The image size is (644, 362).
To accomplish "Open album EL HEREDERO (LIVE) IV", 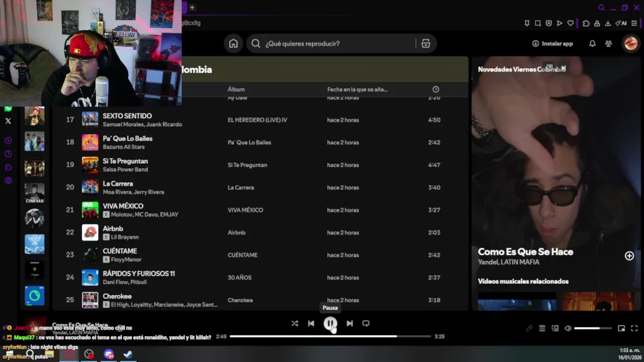I will (x=257, y=120).
